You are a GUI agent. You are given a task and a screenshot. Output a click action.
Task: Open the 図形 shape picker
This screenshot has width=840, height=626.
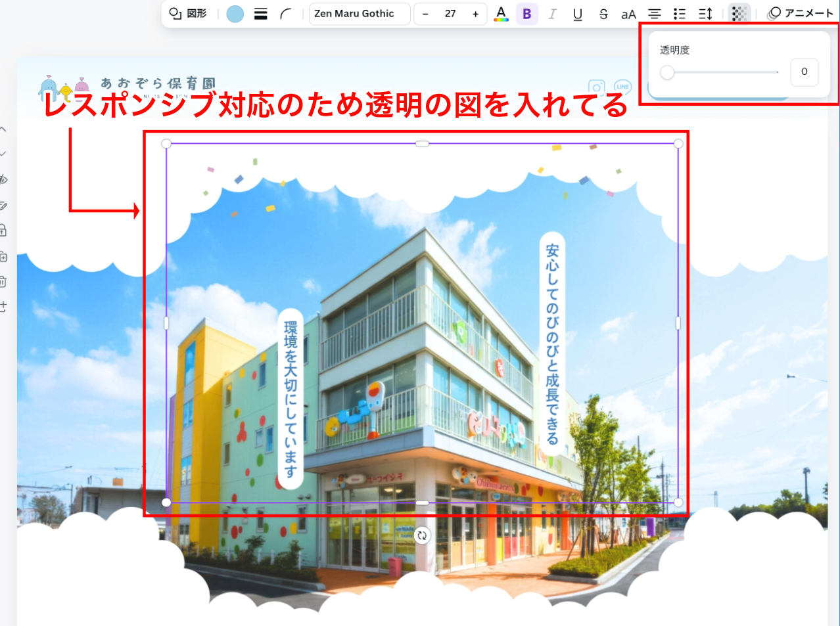[x=188, y=14]
